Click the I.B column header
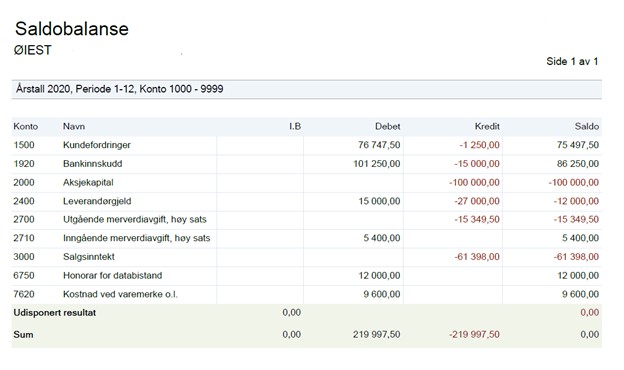Viewport: 624px width, 370px height. click(x=294, y=127)
